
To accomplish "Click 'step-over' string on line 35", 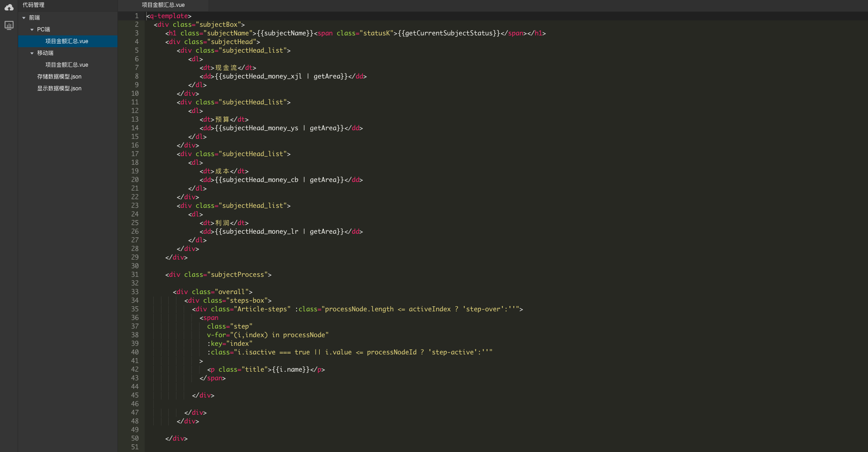I will pyautogui.click(x=483, y=309).
